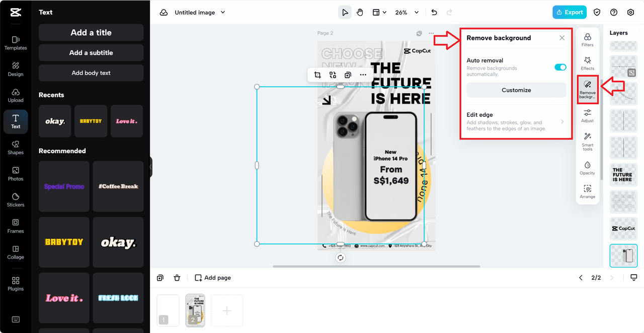
Task: Click Add body text button
Action: click(x=91, y=73)
